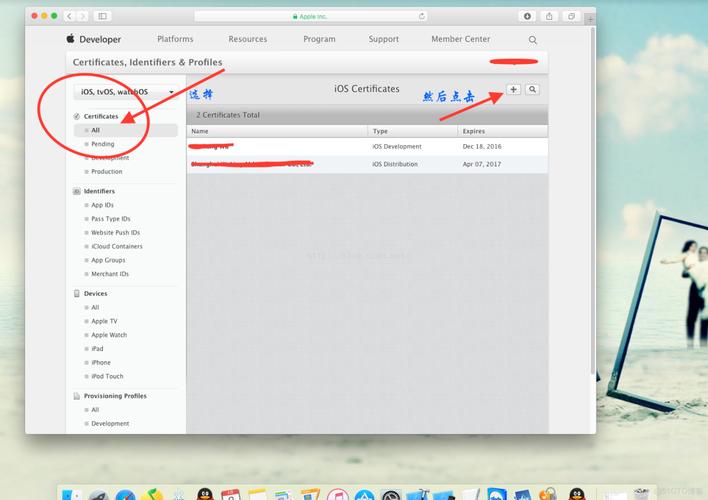The width and height of the screenshot is (708, 500).
Task: Open the Program menu
Action: click(x=319, y=39)
